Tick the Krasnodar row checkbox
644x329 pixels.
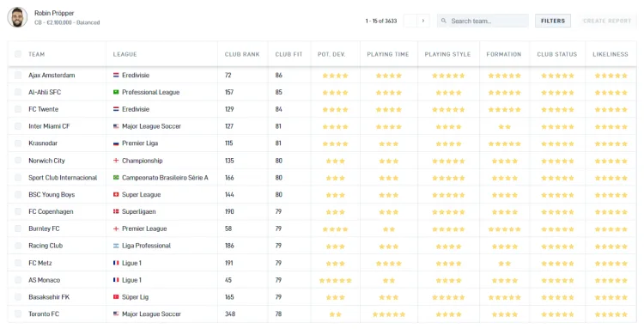point(18,143)
